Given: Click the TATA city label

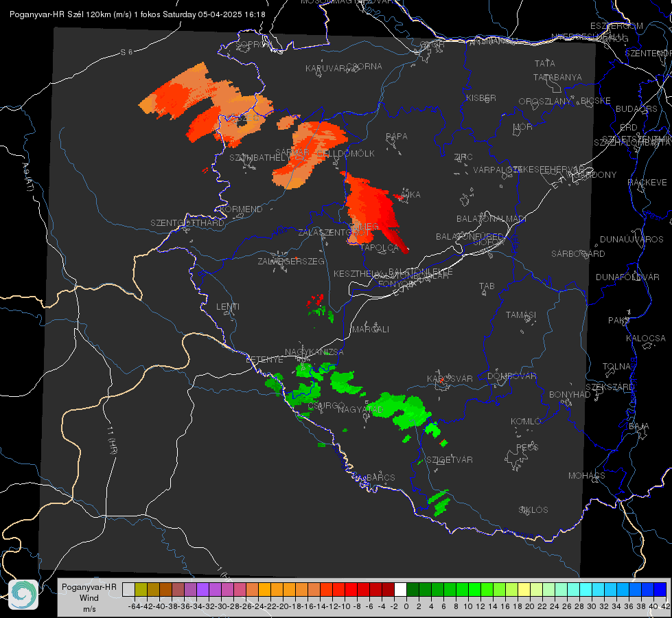Looking at the screenshot, I should coord(545,63).
